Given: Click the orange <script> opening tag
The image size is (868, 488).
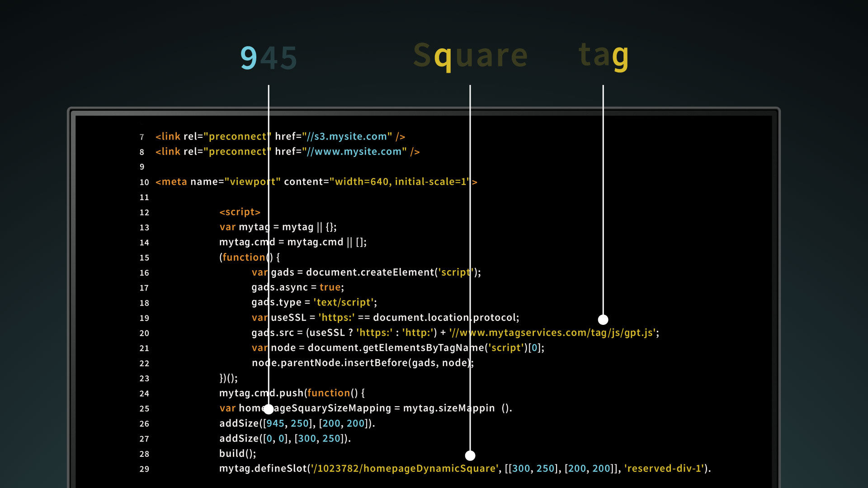Looking at the screenshot, I should click(x=240, y=212).
